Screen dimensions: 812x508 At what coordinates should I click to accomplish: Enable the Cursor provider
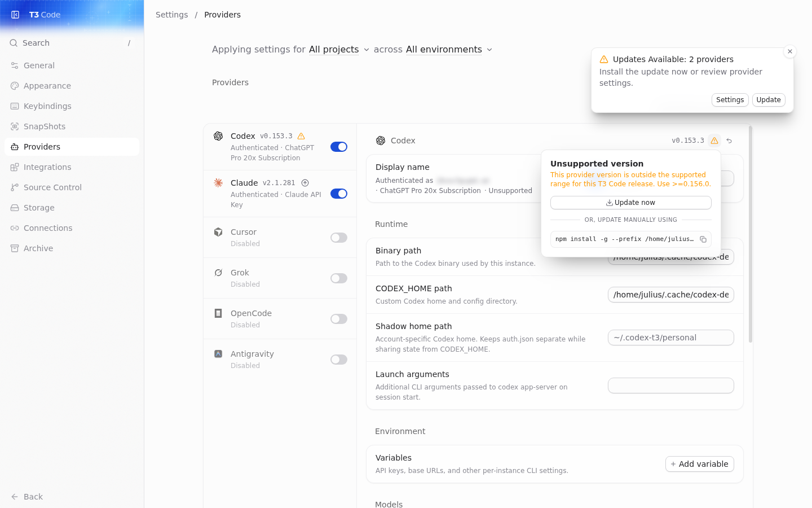[339, 238]
